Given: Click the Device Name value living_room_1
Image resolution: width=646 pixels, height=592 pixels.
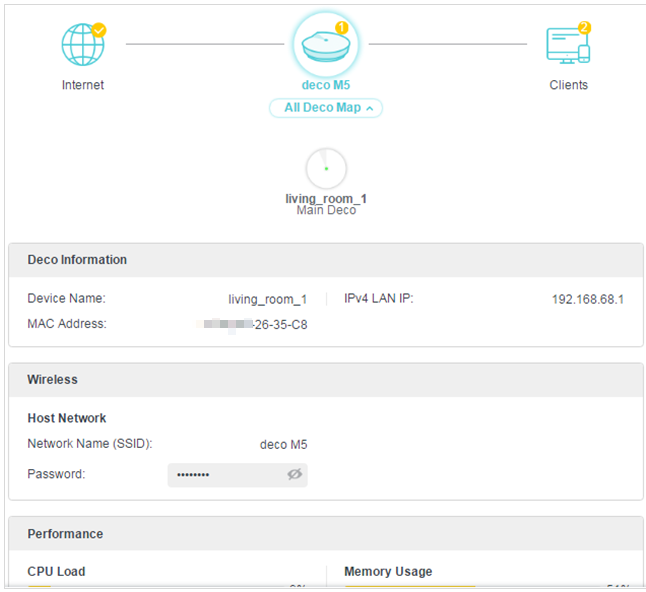Looking at the screenshot, I should tap(268, 300).
